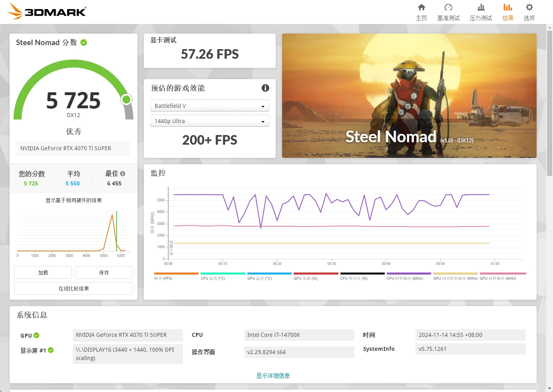The height and width of the screenshot is (392, 553).
Task: Open the Battlefield V game dropdown
Action: tap(209, 106)
